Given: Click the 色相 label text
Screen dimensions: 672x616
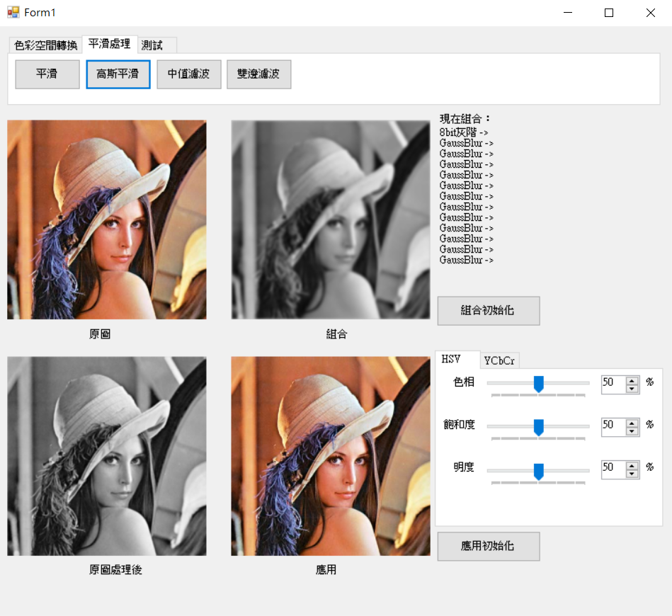Looking at the screenshot, I should click(x=464, y=382).
